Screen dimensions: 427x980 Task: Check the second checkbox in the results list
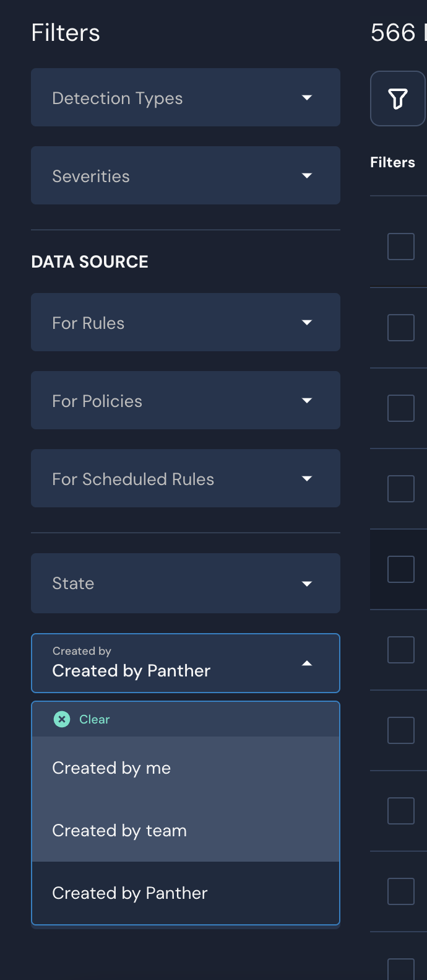(400, 327)
